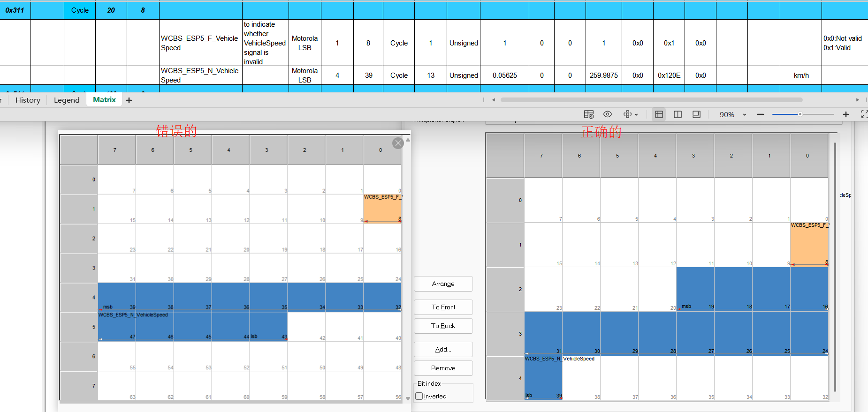Screen dimensions: 868x412
Task: Click the horizontal scrollbar thumb
Action: 651,100
